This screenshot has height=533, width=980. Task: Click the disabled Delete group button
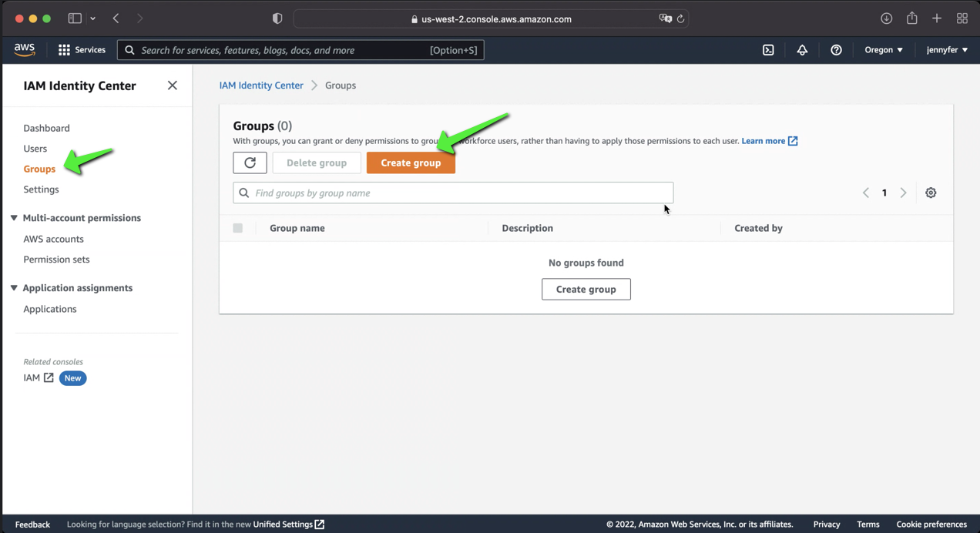(317, 163)
